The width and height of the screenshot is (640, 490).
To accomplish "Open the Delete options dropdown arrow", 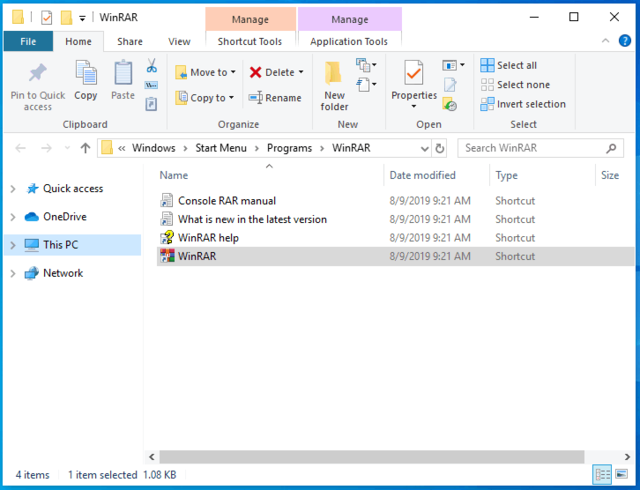I will [301, 72].
